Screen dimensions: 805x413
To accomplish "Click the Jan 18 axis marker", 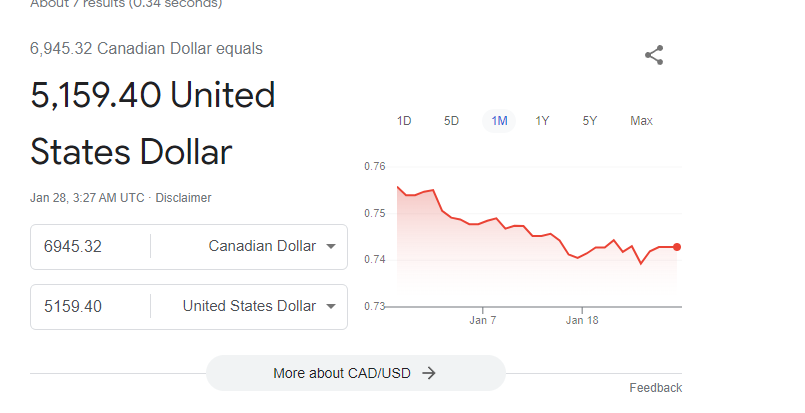I will (582, 320).
